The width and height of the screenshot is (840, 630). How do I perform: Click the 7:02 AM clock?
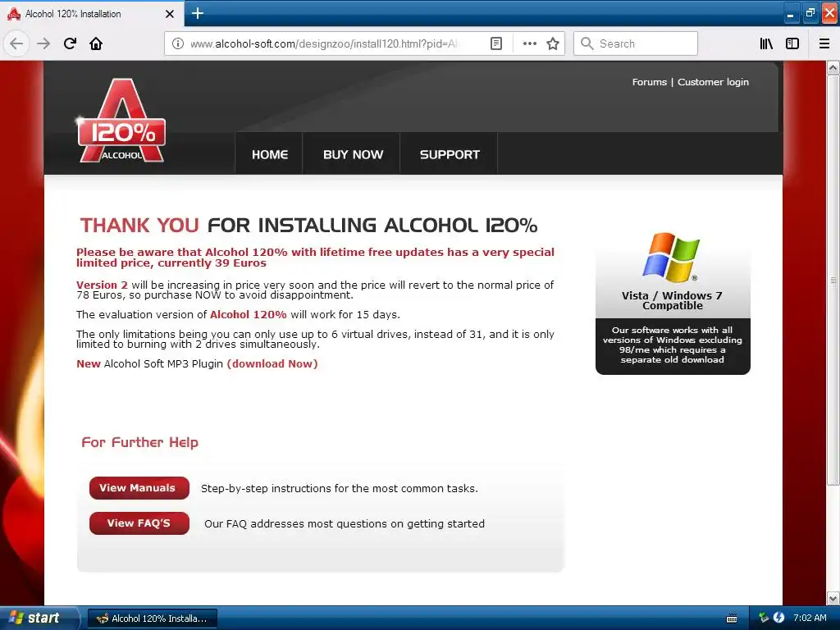810,618
